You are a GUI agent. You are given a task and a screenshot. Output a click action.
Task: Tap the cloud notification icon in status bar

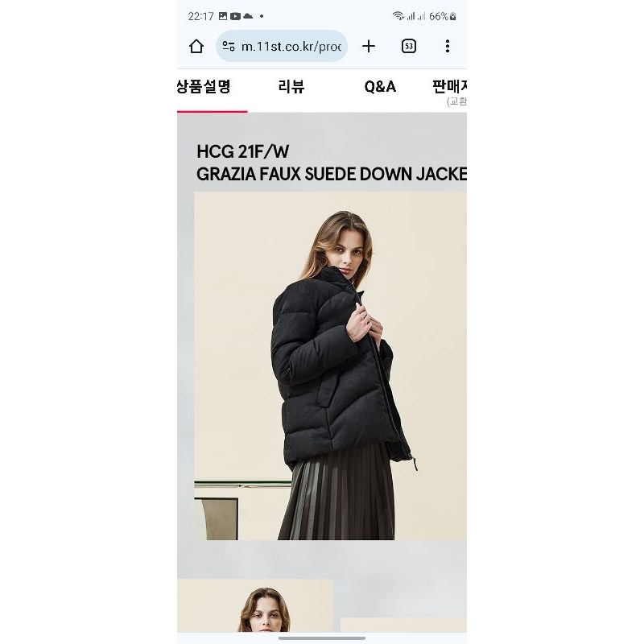point(248,16)
